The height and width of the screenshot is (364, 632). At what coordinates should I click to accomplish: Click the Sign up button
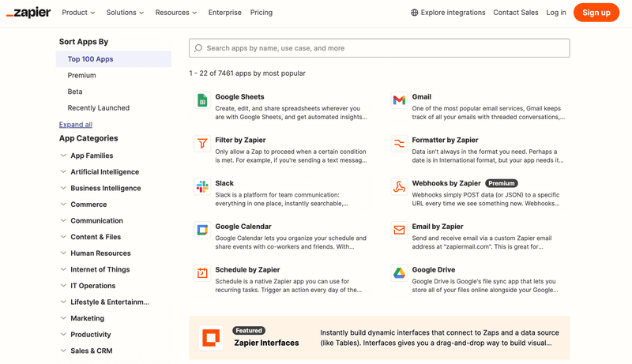596,13
